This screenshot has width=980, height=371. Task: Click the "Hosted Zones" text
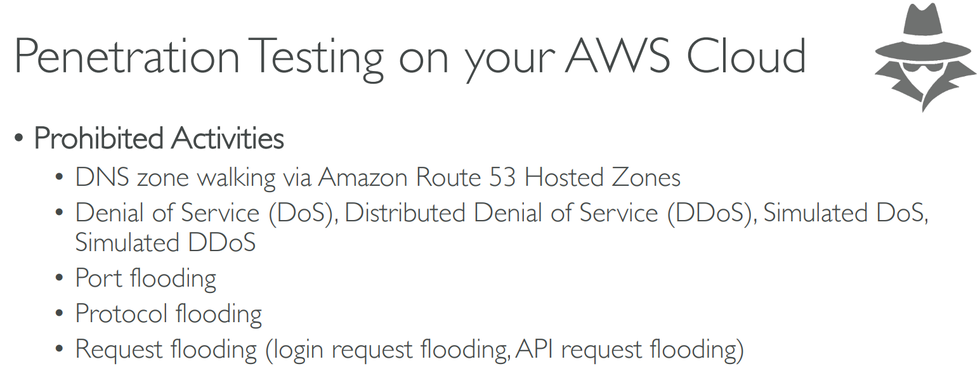click(603, 178)
